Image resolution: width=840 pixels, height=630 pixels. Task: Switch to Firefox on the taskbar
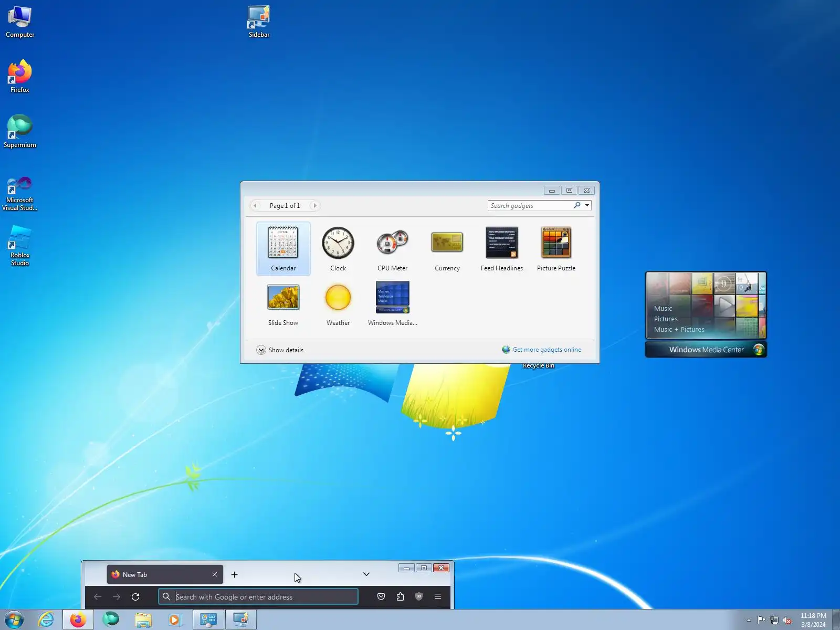(78, 619)
